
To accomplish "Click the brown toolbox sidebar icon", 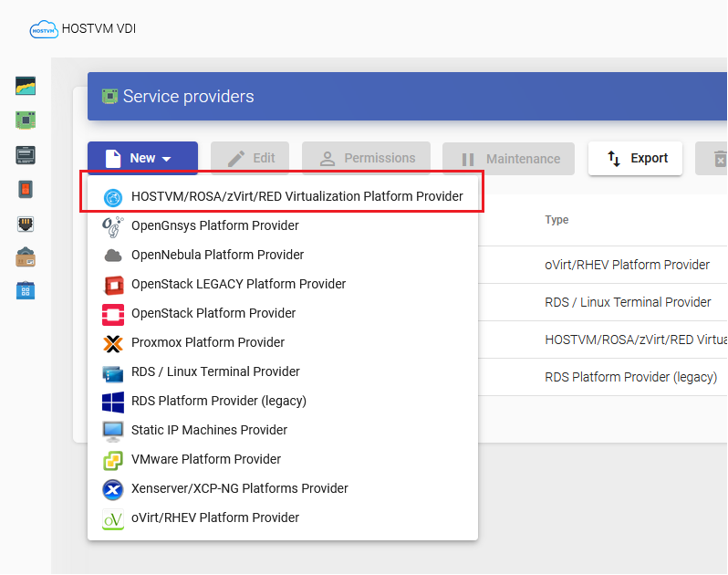I will point(26,257).
